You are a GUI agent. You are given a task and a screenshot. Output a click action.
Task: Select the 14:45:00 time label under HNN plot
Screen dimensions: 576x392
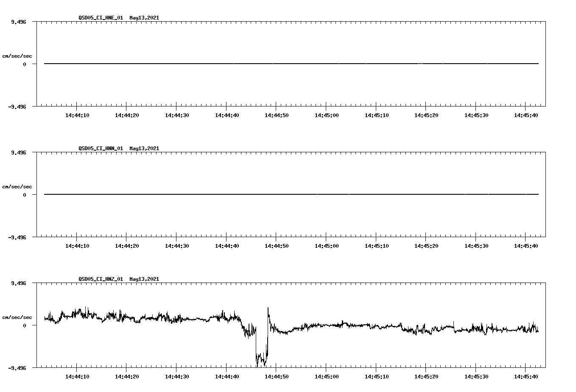[327, 246]
